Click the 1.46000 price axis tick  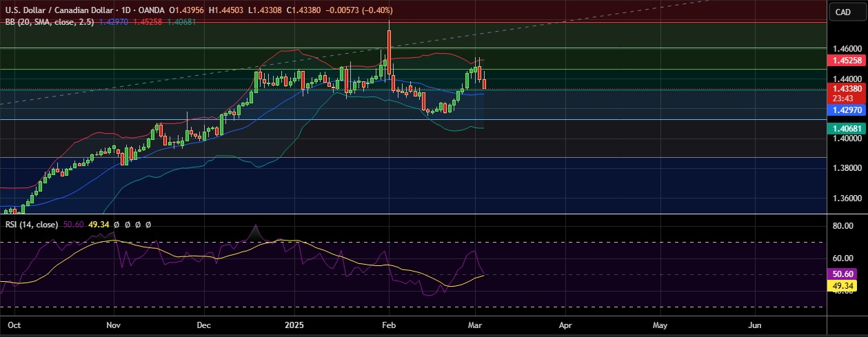point(846,49)
